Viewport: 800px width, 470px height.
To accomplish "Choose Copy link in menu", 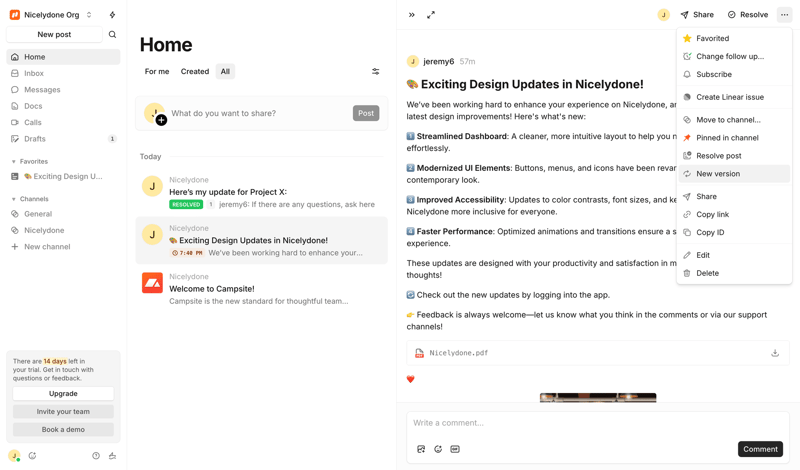I will coord(734,214).
